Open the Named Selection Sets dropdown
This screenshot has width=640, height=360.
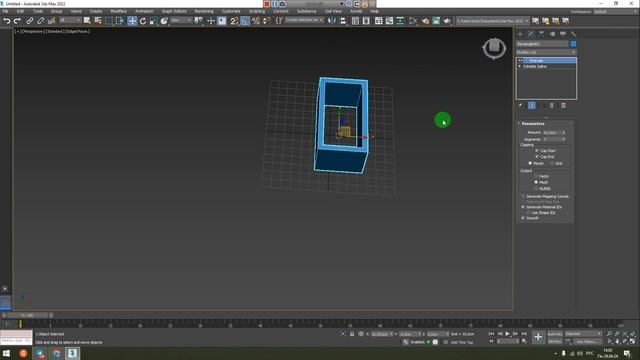click(304, 20)
